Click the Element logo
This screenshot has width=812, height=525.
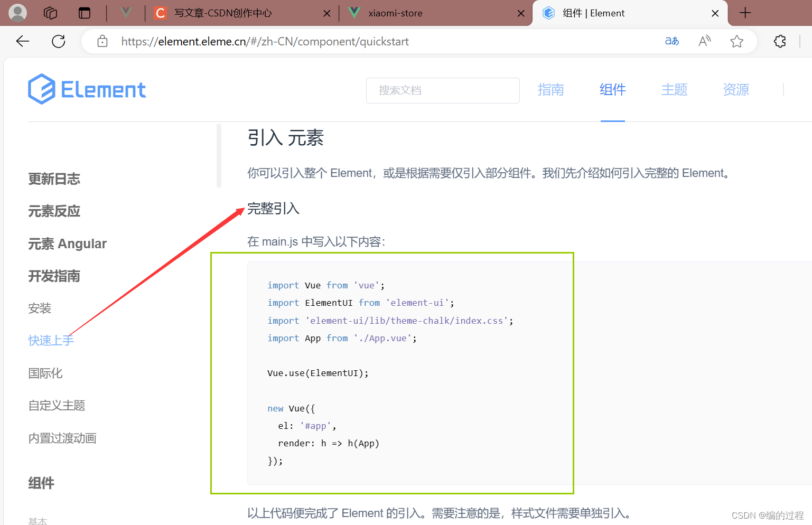tap(87, 89)
